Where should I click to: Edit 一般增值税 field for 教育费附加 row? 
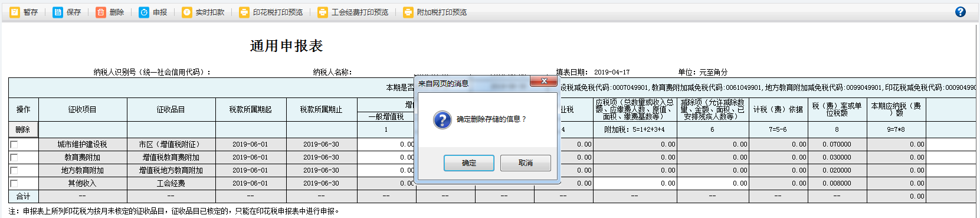pos(386,158)
